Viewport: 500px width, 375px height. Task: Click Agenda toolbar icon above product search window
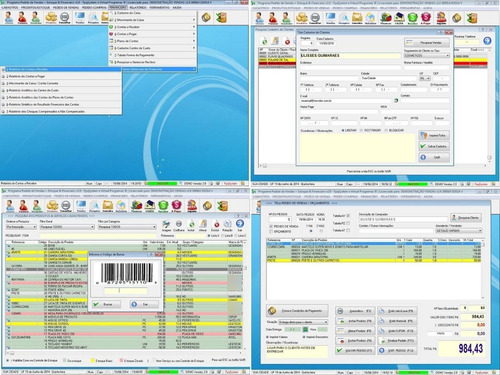(x=192, y=206)
